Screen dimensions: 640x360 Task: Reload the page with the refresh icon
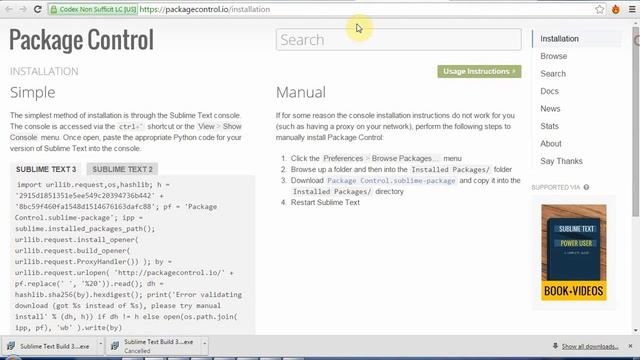point(38,9)
